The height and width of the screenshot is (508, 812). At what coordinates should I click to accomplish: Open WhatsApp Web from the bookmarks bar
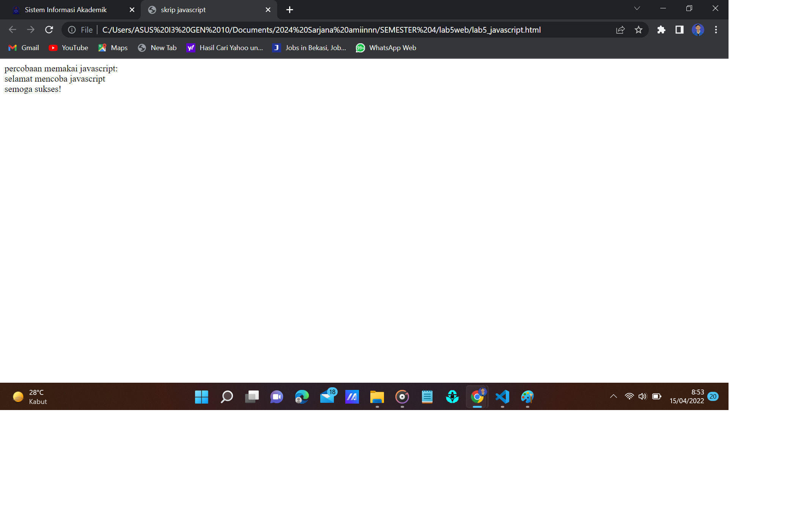pos(386,47)
